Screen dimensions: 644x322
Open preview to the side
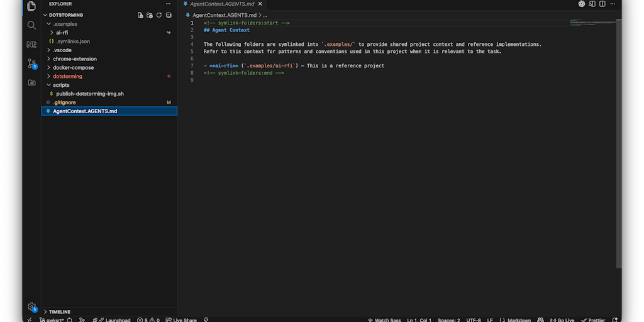point(592,4)
